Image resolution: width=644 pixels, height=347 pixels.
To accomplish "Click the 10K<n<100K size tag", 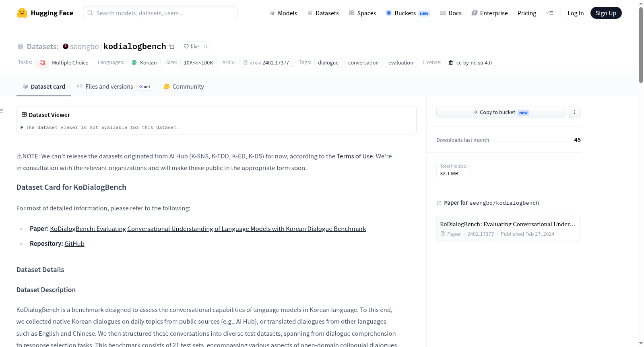I will tap(198, 62).
